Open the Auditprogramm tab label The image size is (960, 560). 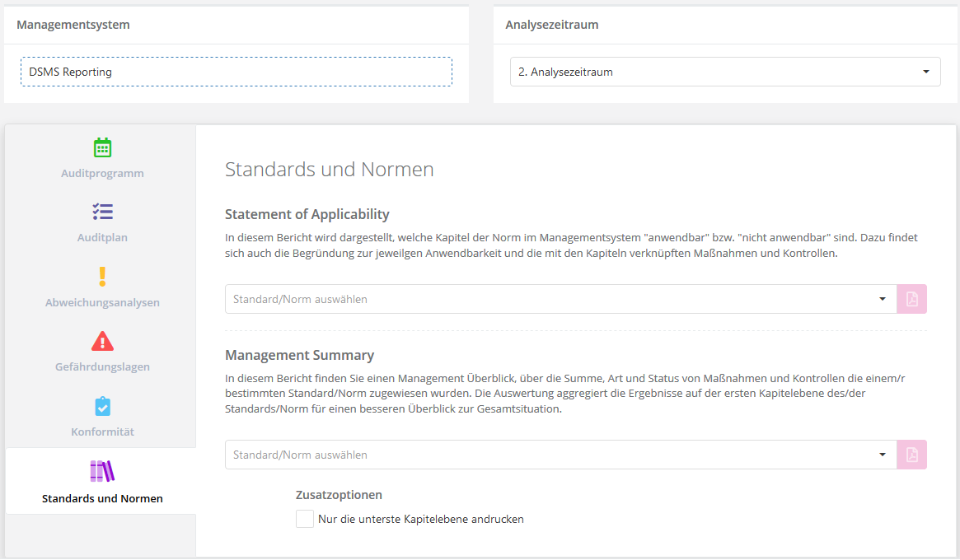pos(102,174)
